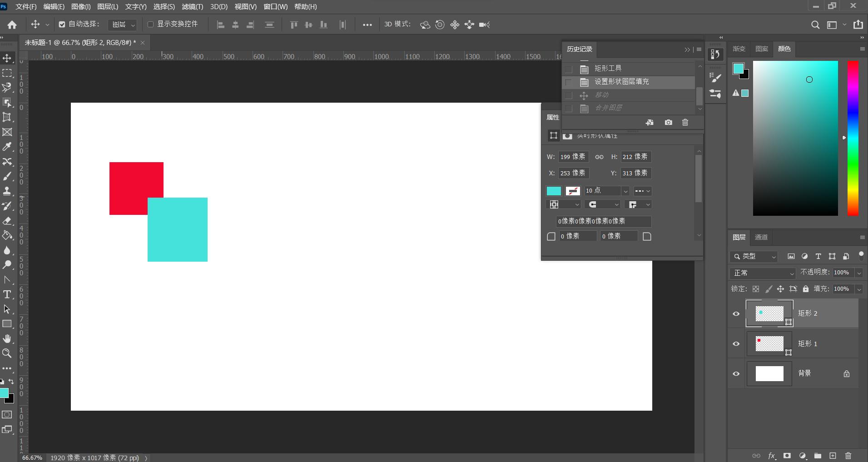Viewport: 868px width, 462px height.
Task: Add a layer style with fx button
Action: point(772,456)
